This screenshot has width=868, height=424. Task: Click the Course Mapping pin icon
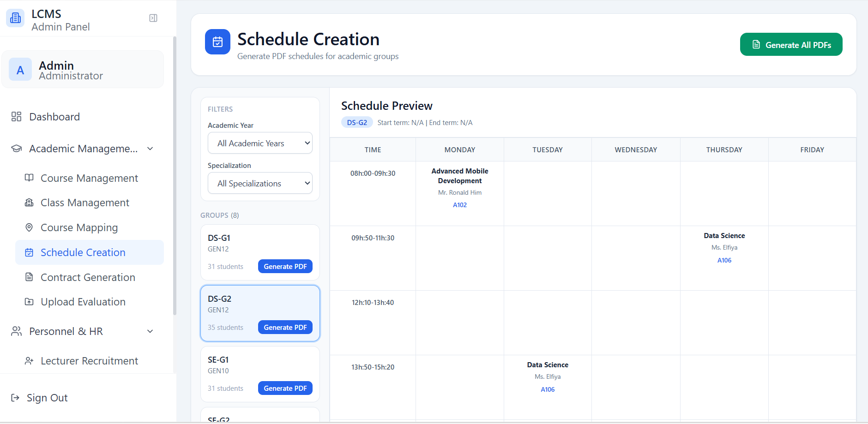pos(29,227)
